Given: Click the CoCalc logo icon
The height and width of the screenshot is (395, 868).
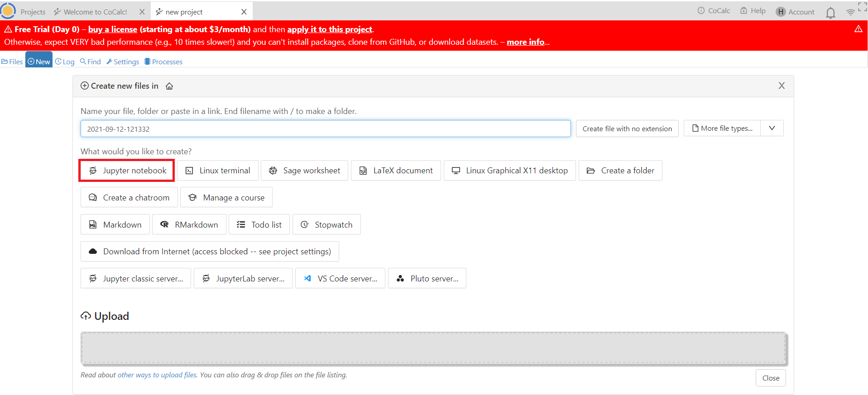Looking at the screenshot, I should tap(8, 11).
